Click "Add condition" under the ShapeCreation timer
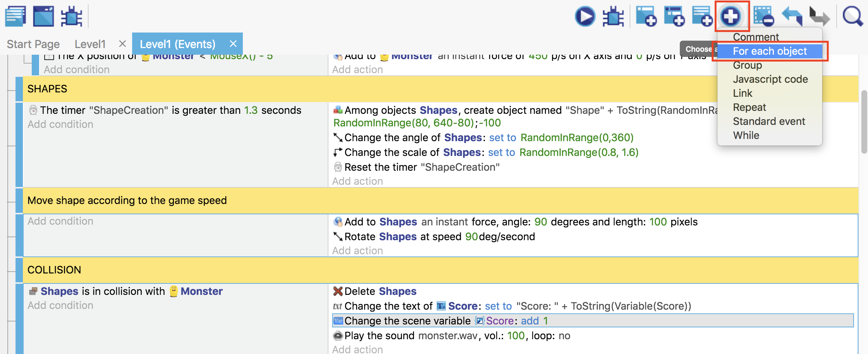This screenshot has height=354, width=868. coord(61,124)
